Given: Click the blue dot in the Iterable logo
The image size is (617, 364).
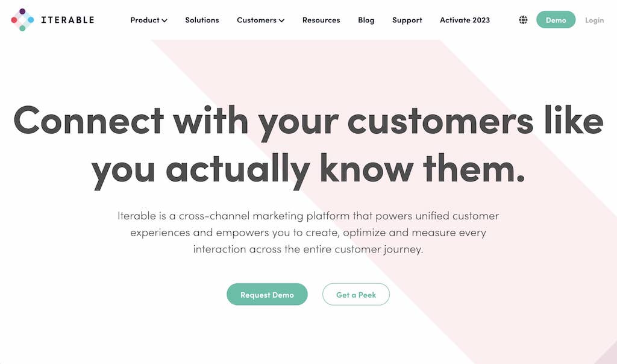Looking at the screenshot, I should click(x=31, y=19).
